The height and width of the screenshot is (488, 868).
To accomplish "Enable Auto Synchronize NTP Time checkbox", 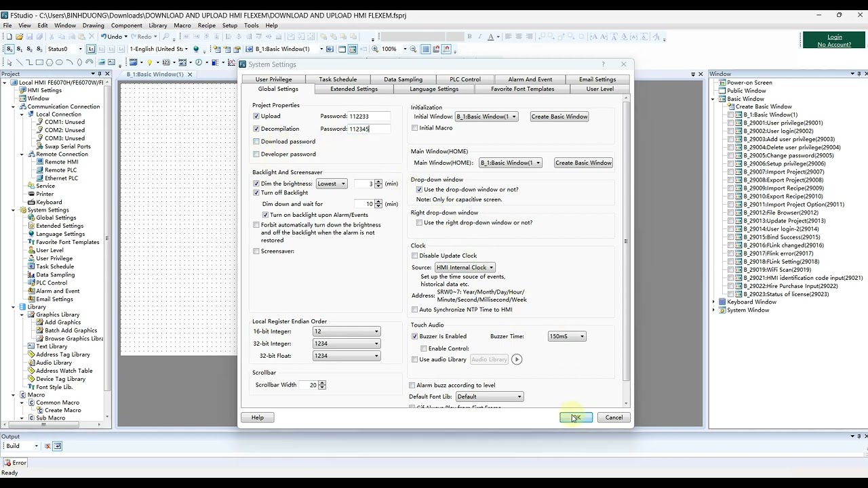I will pyautogui.click(x=415, y=310).
